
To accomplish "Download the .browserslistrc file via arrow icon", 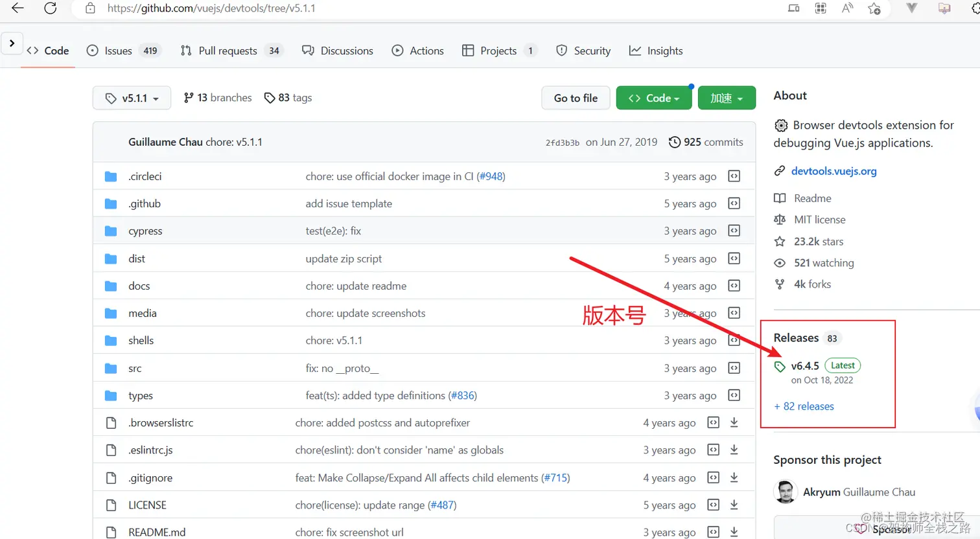I will tap(734, 422).
